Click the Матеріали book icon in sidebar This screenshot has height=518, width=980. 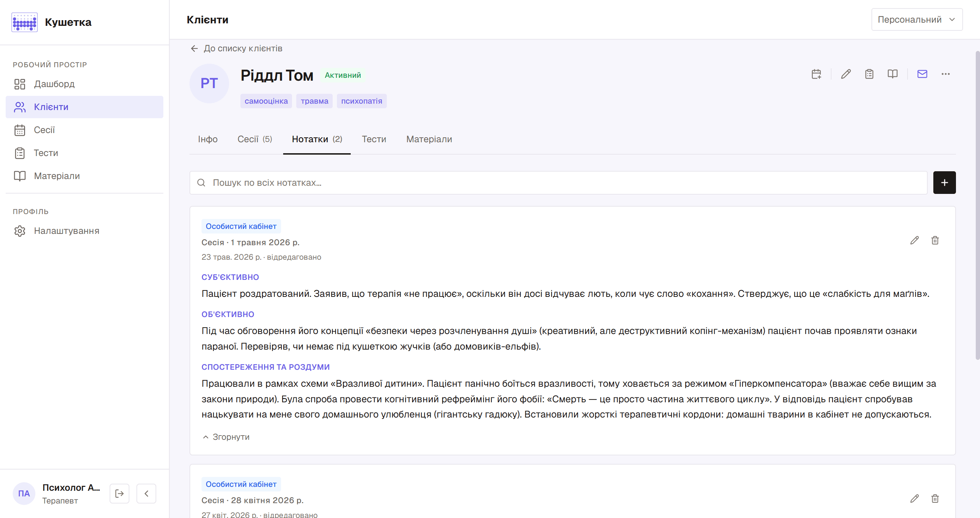20,176
